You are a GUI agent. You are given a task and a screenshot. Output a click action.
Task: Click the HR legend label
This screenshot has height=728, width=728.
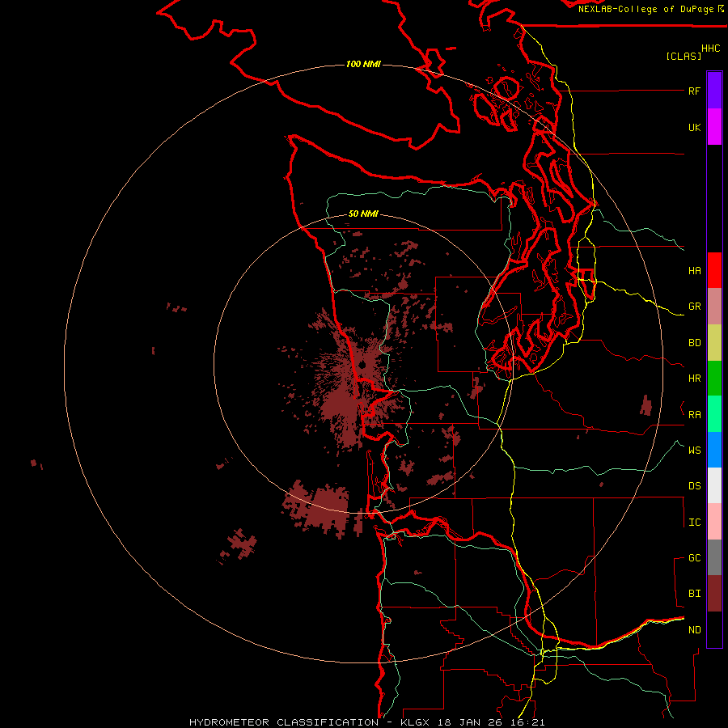pyautogui.click(x=694, y=379)
